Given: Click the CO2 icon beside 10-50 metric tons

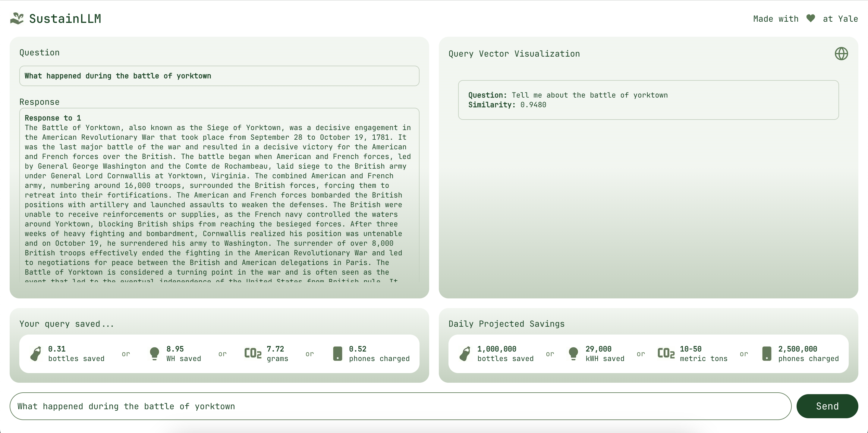Looking at the screenshot, I should click(x=666, y=353).
